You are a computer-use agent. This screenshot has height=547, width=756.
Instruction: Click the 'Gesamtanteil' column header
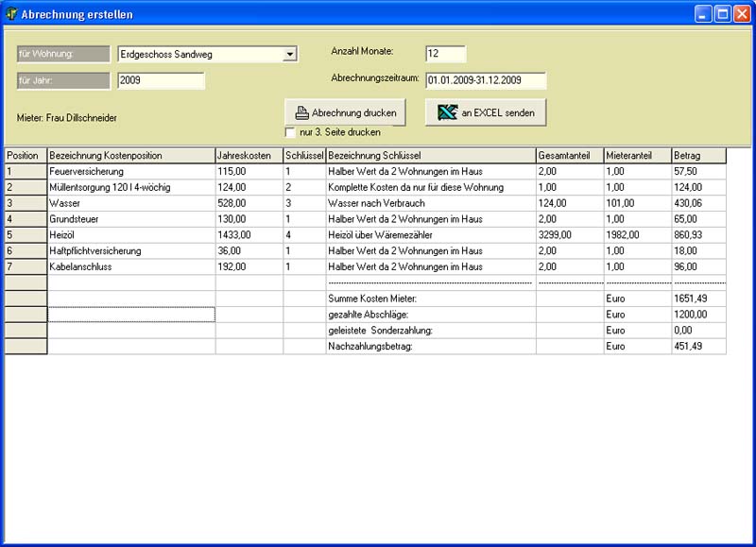570,156
